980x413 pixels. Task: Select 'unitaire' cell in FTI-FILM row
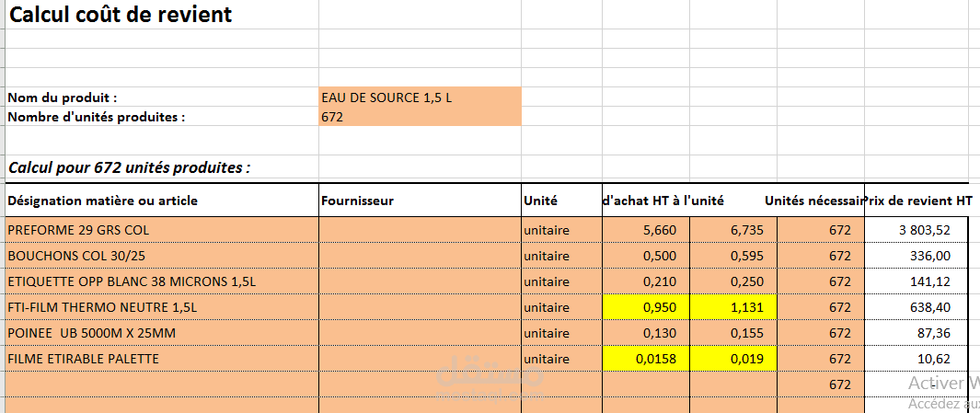[562, 307]
